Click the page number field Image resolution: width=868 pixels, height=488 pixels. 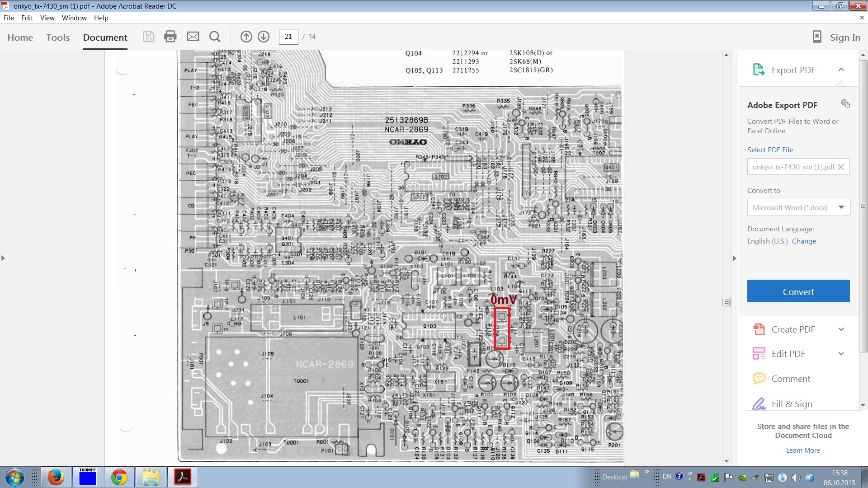point(288,37)
